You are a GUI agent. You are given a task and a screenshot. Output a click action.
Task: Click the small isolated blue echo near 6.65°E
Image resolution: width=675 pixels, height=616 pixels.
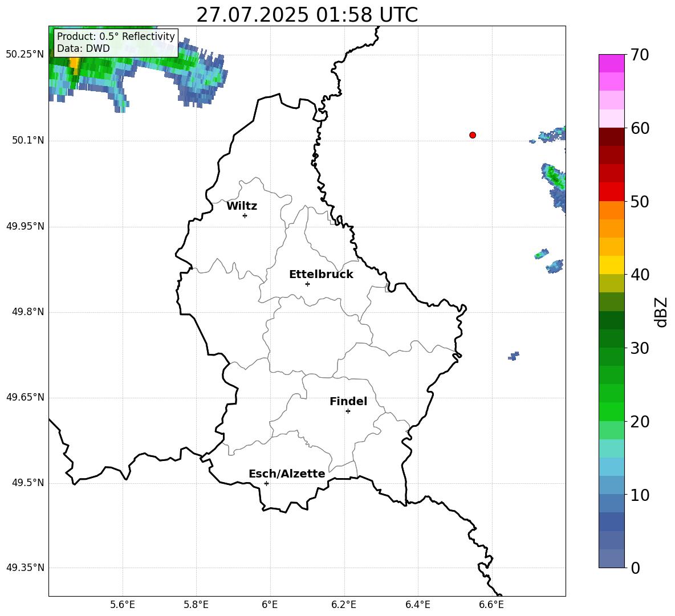pyautogui.click(x=514, y=356)
